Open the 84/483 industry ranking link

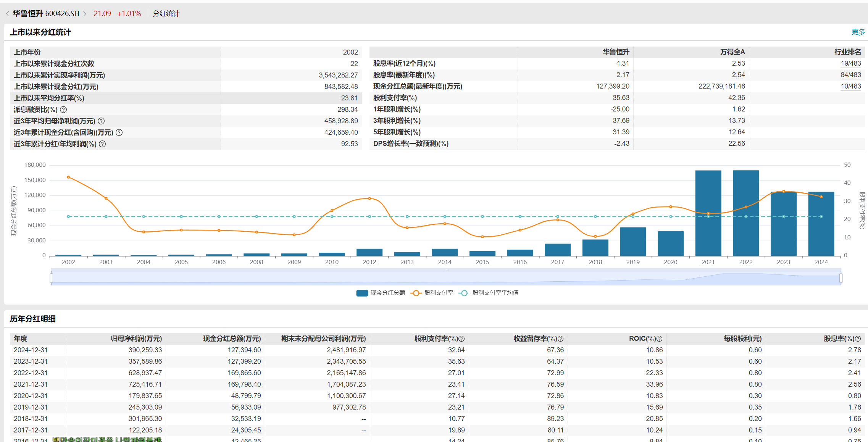point(850,75)
